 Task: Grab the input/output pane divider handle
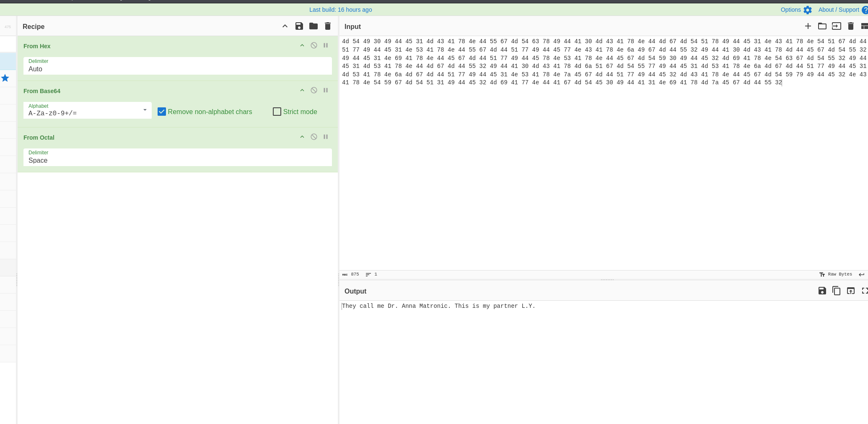(607, 280)
